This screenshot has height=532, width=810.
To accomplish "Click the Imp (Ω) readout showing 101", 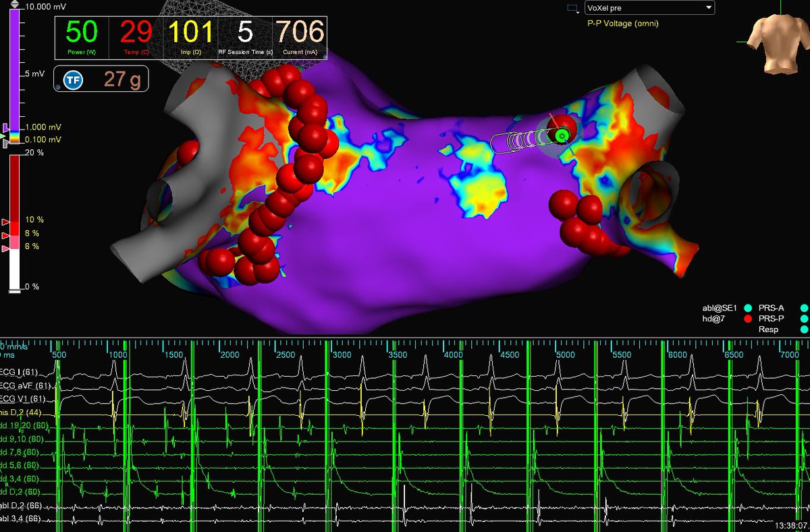I will (x=191, y=36).
